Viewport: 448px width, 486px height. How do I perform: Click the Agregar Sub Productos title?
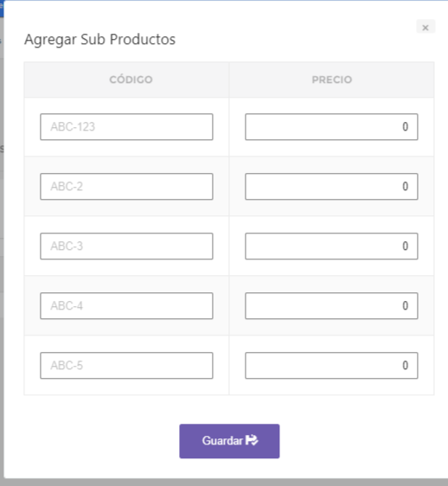(x=99, y=40)
